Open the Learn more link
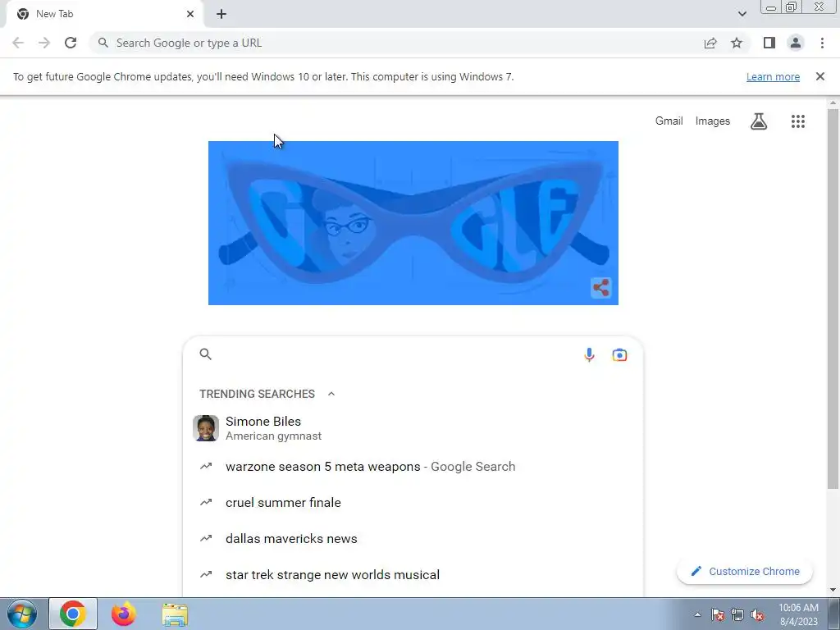840x630 pixels. pos(773,76)
